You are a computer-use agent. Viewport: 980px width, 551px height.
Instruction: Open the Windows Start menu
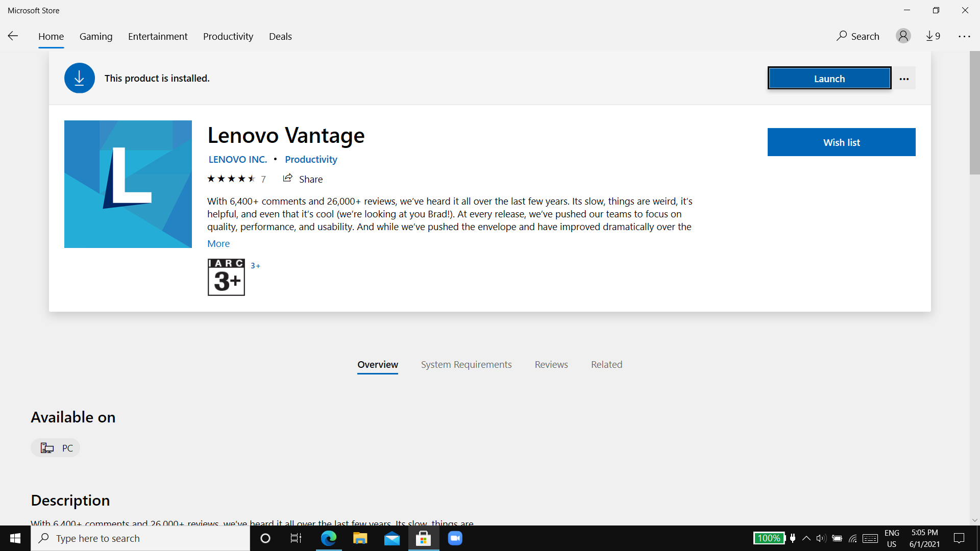coord(15,538)
